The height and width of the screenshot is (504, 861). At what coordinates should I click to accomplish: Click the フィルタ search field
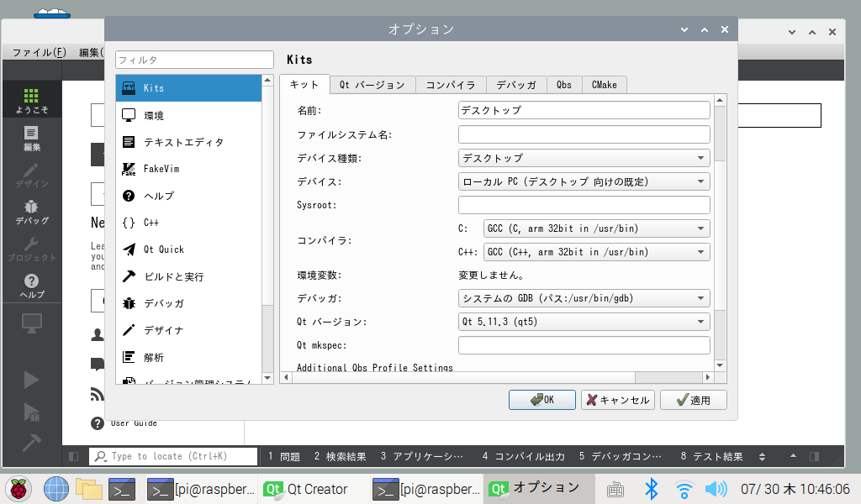click(194, 60)
